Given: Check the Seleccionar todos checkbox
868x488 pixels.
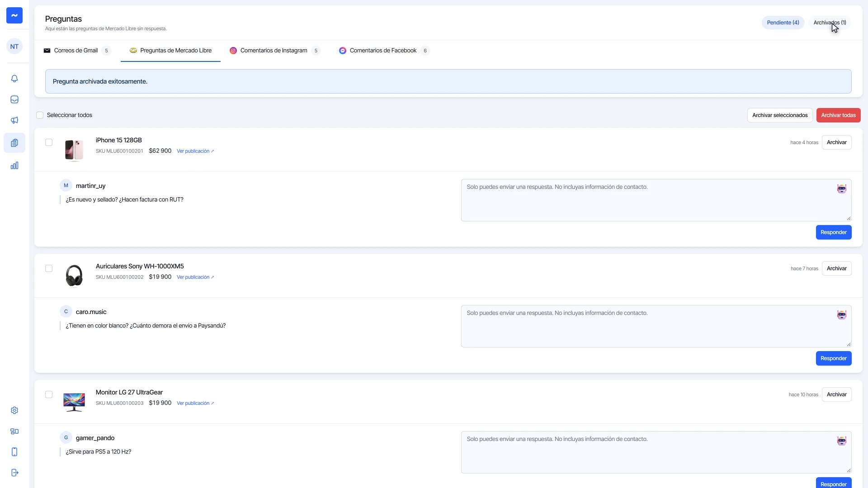Looking at the screenshot, I should (x=40, y=115).
